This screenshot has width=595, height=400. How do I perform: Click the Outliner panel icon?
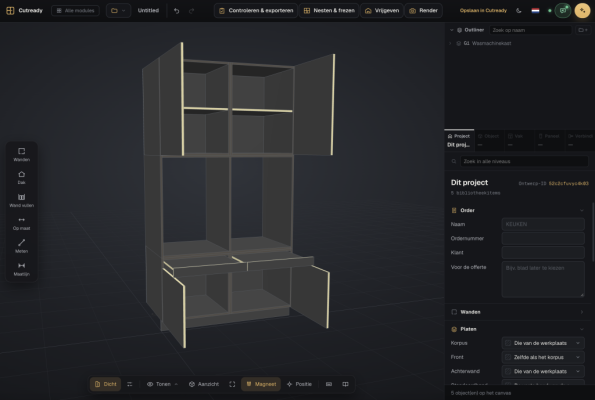pyautogui.click(x=459, y=30)
